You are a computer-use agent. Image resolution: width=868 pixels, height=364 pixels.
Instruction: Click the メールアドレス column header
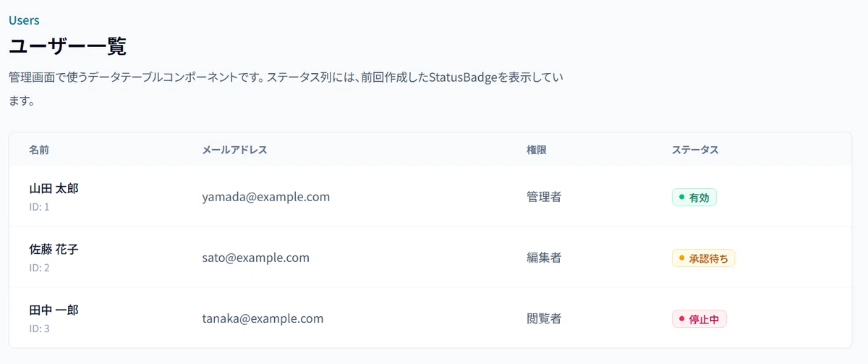(x=234, y=150)
